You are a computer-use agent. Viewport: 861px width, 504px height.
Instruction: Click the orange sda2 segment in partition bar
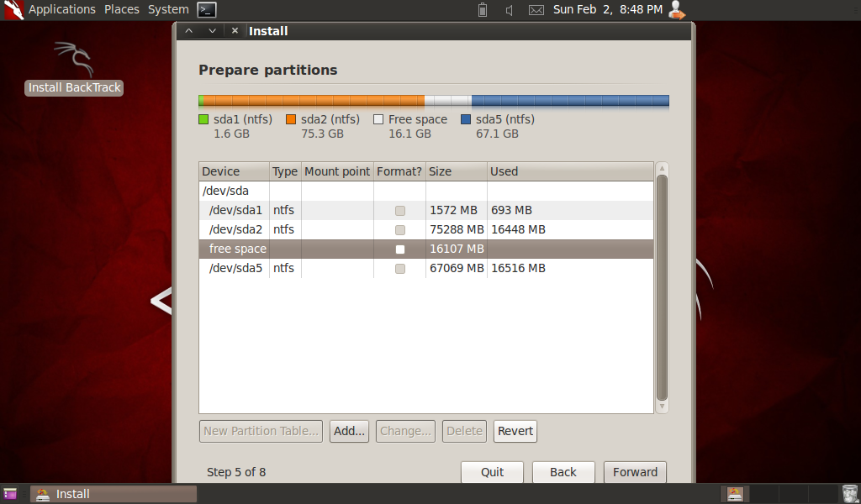point(314,100)
